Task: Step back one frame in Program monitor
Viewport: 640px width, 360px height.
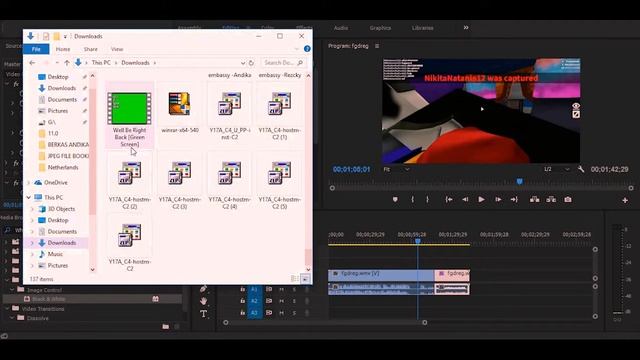Action: pyautogui.click(x=465, y=200)
